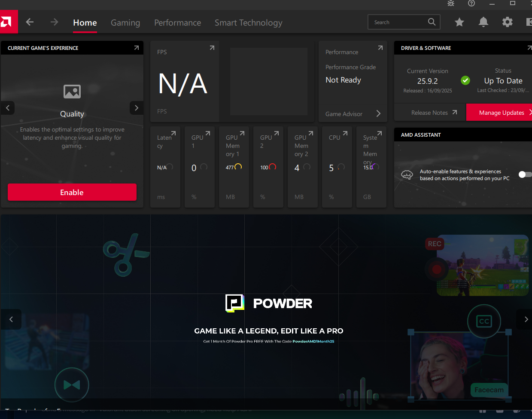
Task: Click Manage Updates button
Action: click(499, 113)
